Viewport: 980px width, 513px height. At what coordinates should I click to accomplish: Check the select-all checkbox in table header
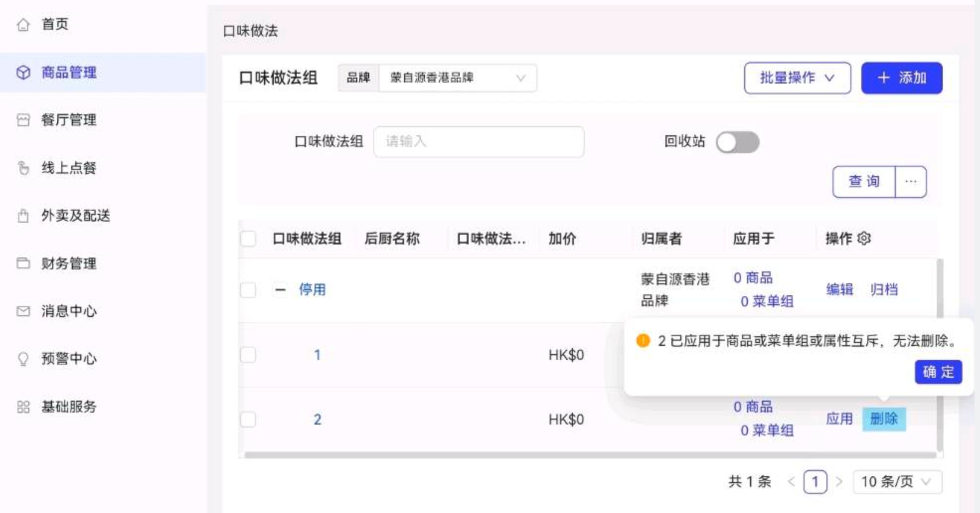pyautogui.click(x=248, y=239)
